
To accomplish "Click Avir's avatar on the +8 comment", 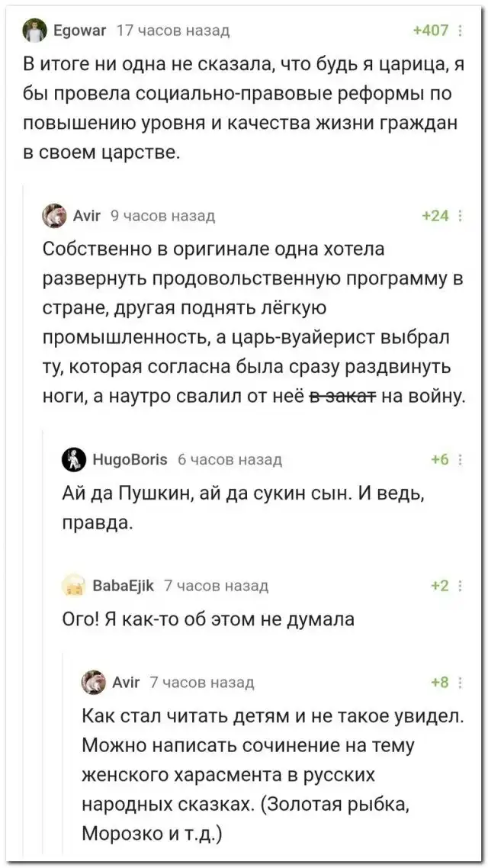I will coord(92,682).
